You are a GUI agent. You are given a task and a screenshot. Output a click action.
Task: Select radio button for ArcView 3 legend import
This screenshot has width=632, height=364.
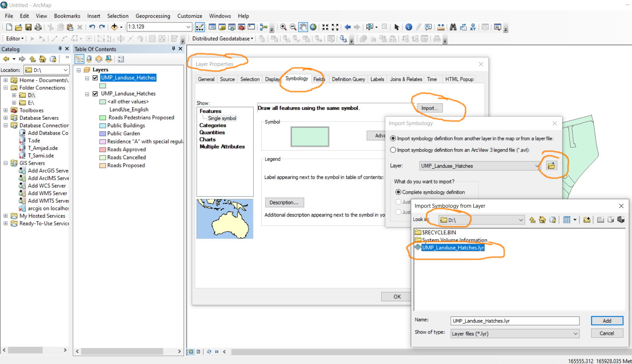pos(393,150)
